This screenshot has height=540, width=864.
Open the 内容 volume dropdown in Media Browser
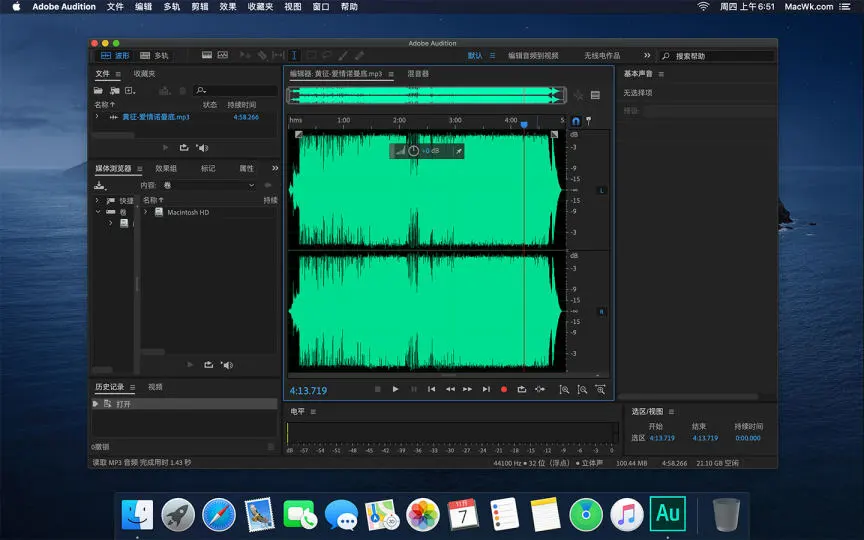pos(210,185)
